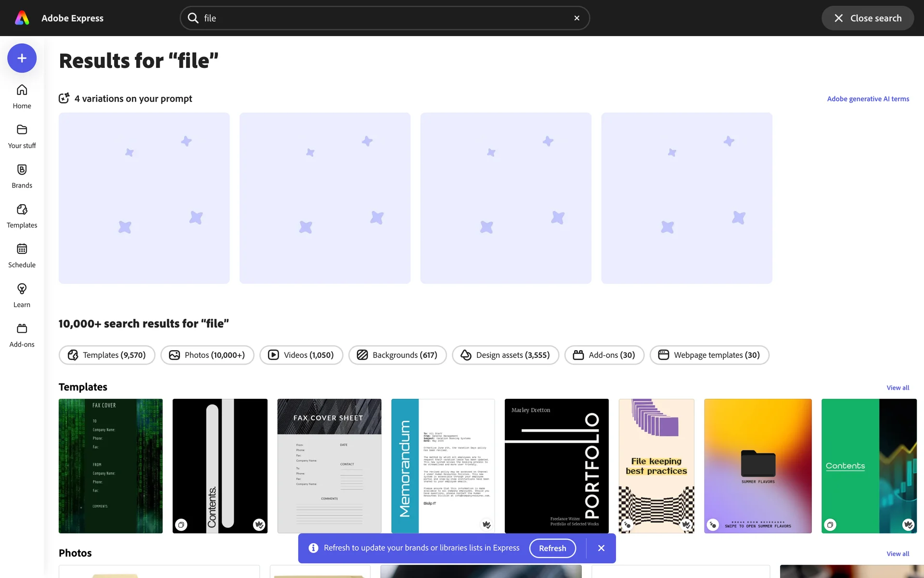Click the Adobe Express logo
The height and width of the screenshot is (578, 924).
[22, 18]
